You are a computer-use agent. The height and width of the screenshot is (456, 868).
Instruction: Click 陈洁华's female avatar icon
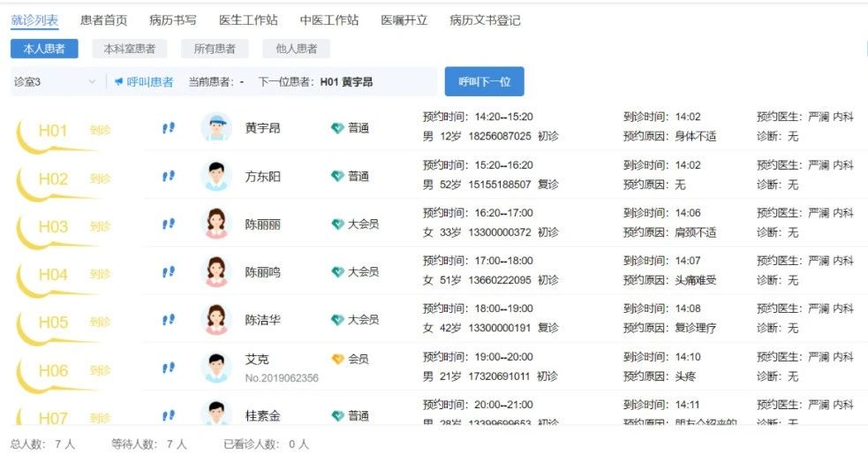pos(215,320)
